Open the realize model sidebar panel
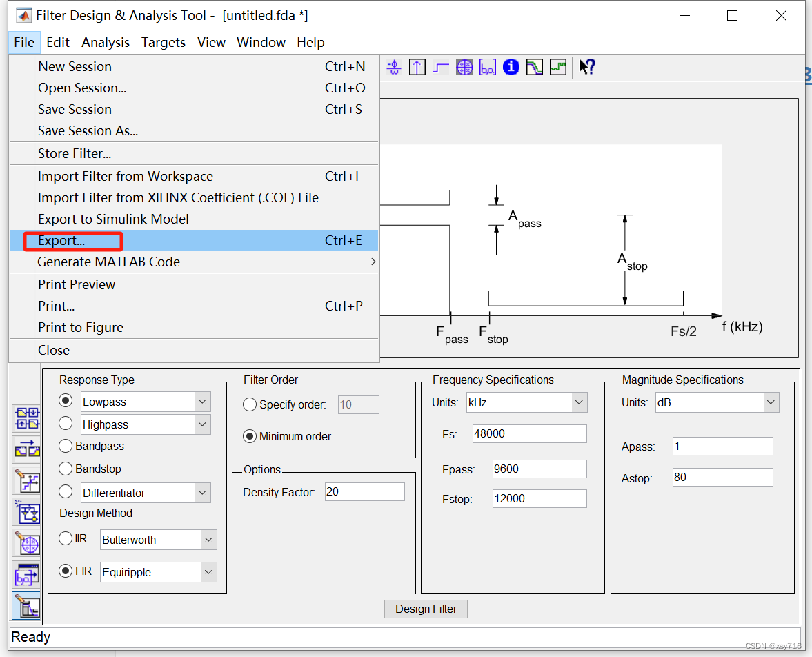The width and height of the screenshot is (812, 657). tap(27, 513)
